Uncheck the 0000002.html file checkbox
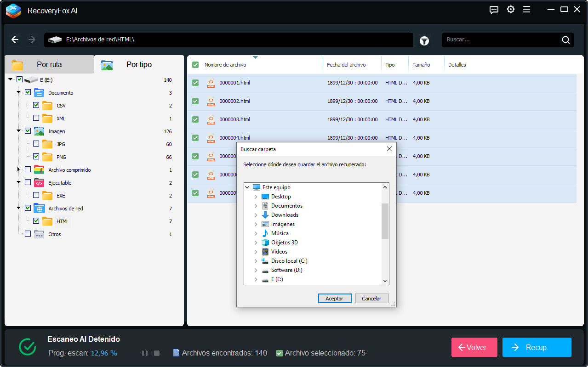The width and height of the screenshot is (588, 367). [195, 101]
